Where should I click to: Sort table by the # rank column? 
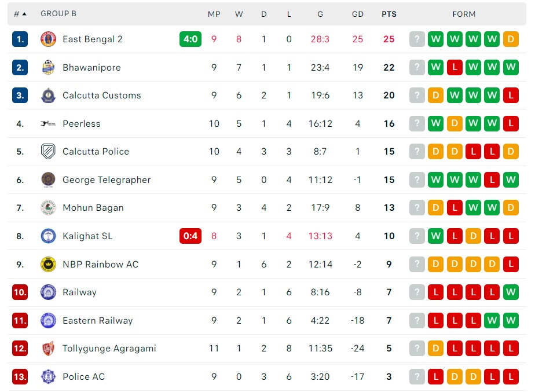point(20,14)
